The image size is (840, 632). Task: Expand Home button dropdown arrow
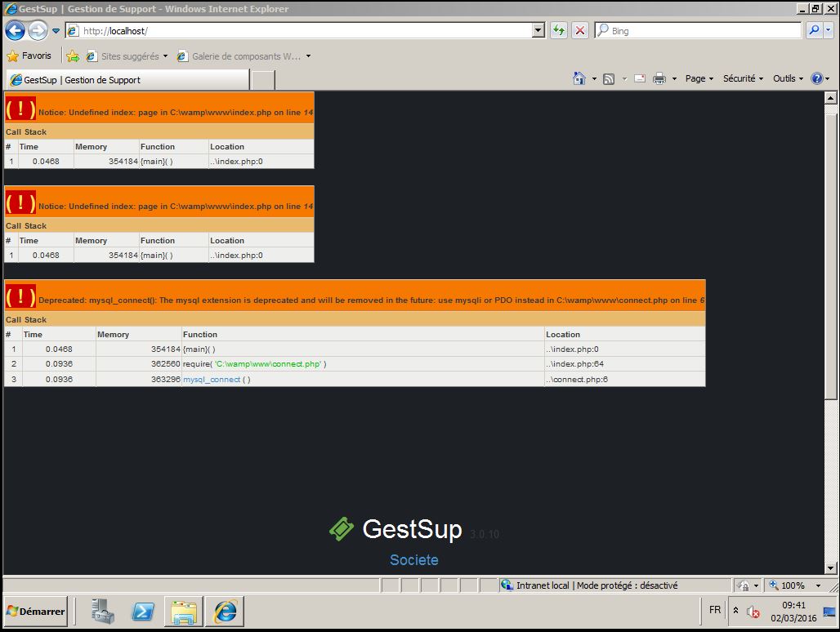[x=594, y=78]
